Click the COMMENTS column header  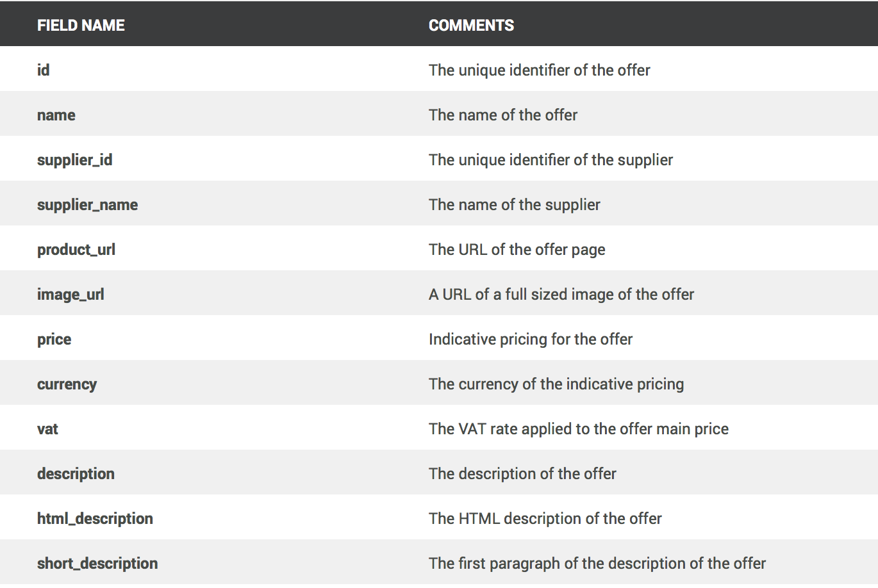tap(471, 25)
